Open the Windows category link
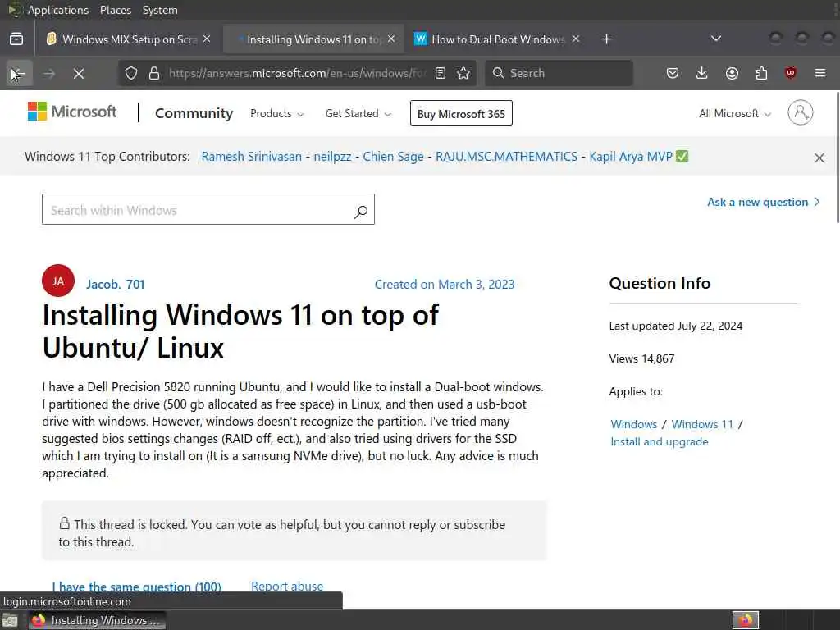The height and width of the screenshot is (630, 840). click(x=634, y=424)
